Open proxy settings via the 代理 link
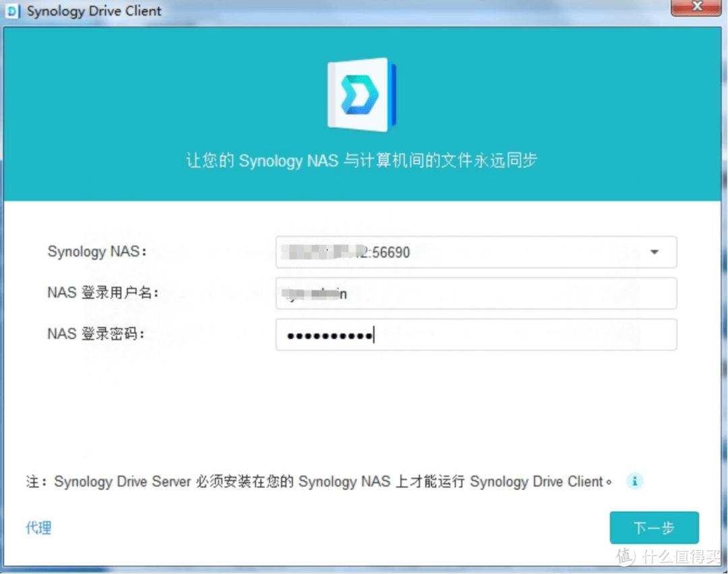Image resolution: width=728 pixels, height=574 pixels. click(38, 528)
